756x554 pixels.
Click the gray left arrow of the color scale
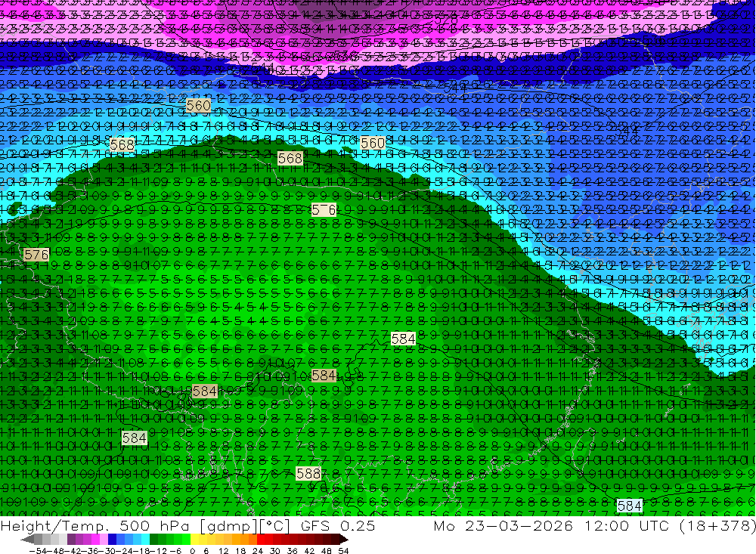click(27, 540)
